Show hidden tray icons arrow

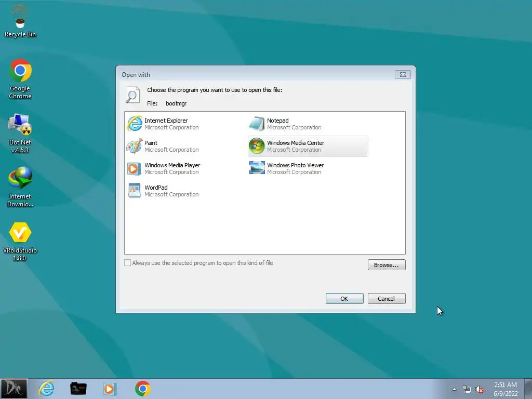click(x=454, y=389)
